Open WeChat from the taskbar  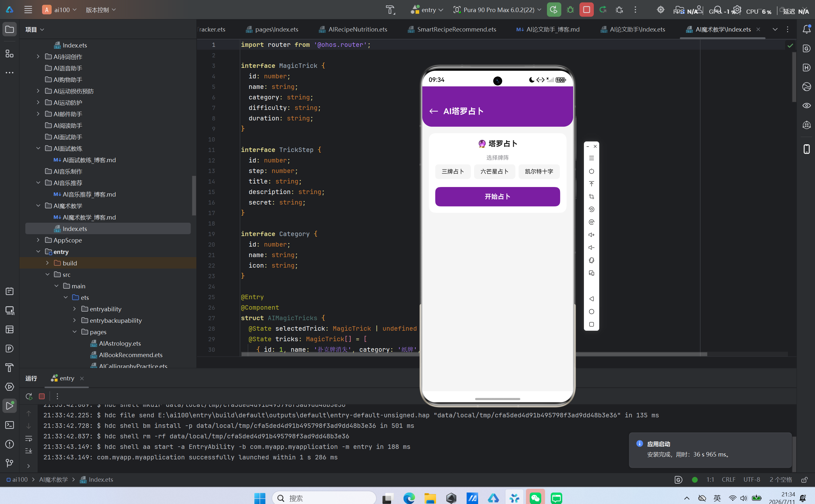pos(535,498)
